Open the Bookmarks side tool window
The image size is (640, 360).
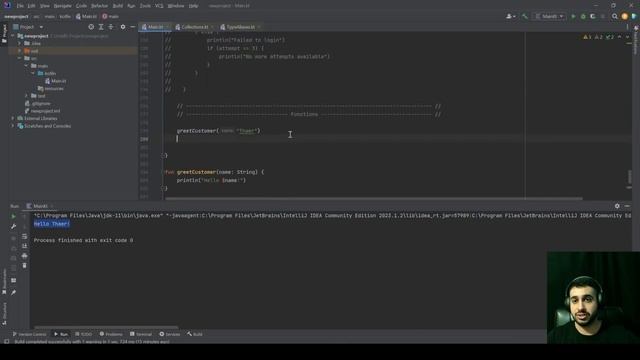(x=4, y=281)
